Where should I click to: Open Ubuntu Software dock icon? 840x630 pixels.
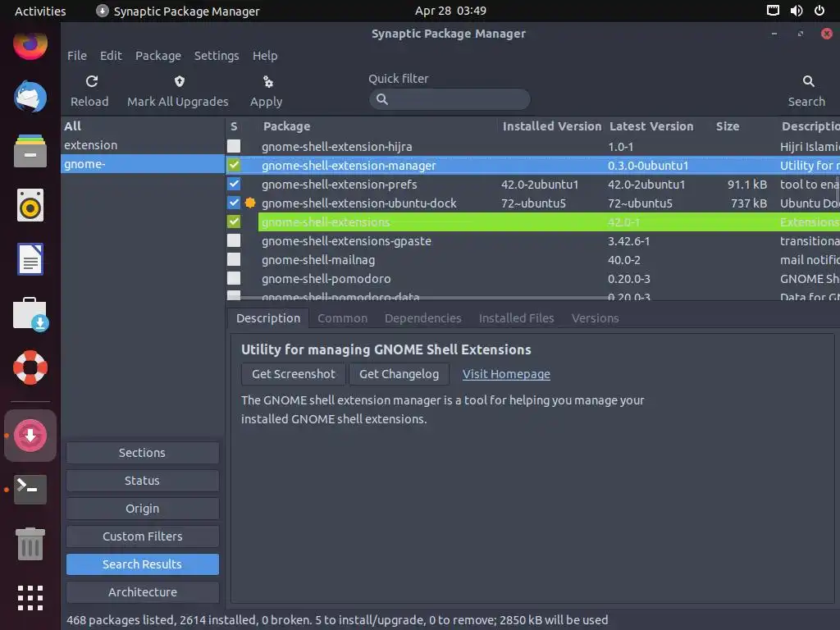30,314
